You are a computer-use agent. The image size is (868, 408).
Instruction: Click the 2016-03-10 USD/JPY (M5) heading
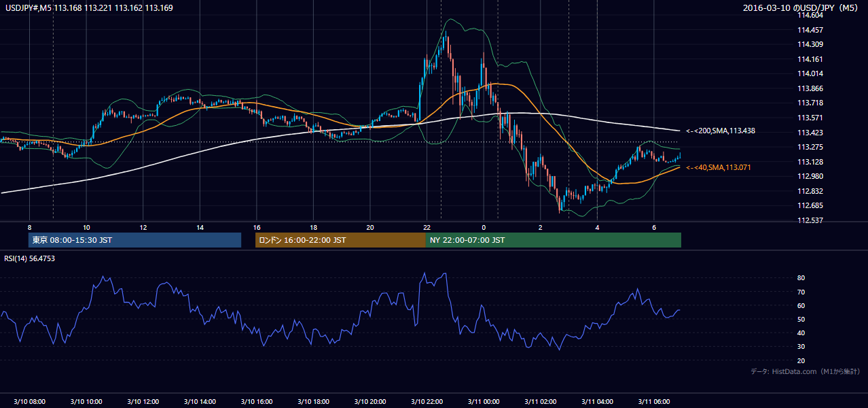[801, 8]
